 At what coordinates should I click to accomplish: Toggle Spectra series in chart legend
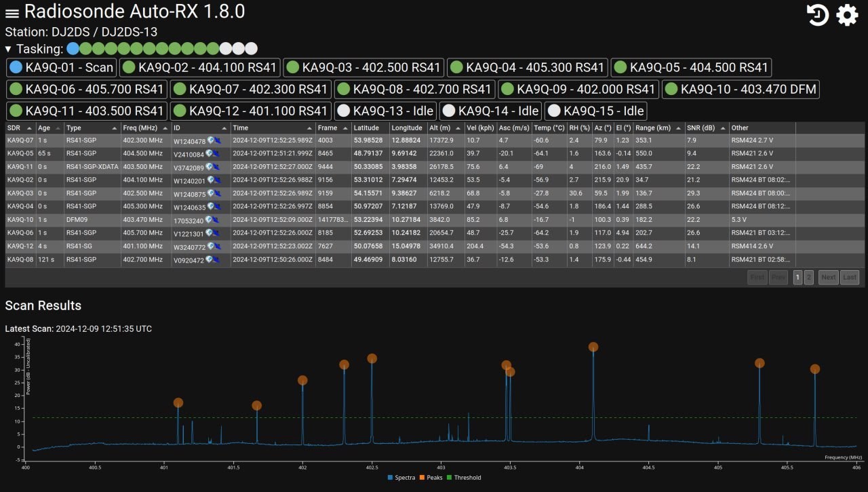(x=401, y=478)
